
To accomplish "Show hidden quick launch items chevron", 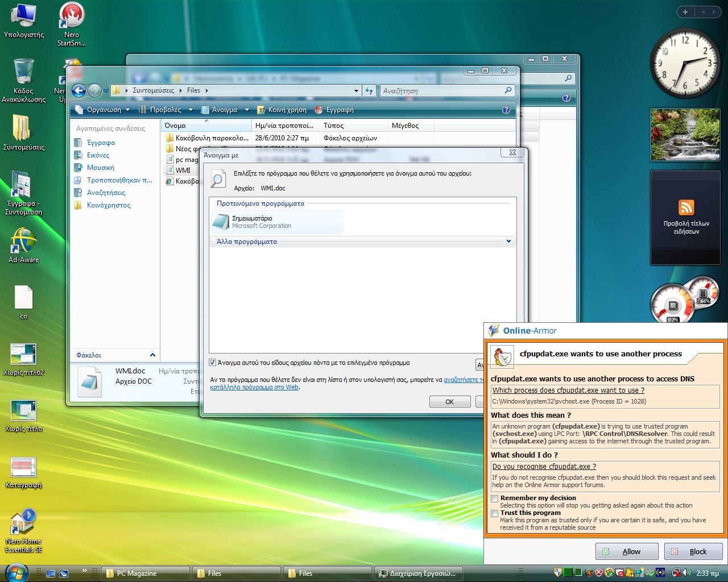I will [85, 570].
